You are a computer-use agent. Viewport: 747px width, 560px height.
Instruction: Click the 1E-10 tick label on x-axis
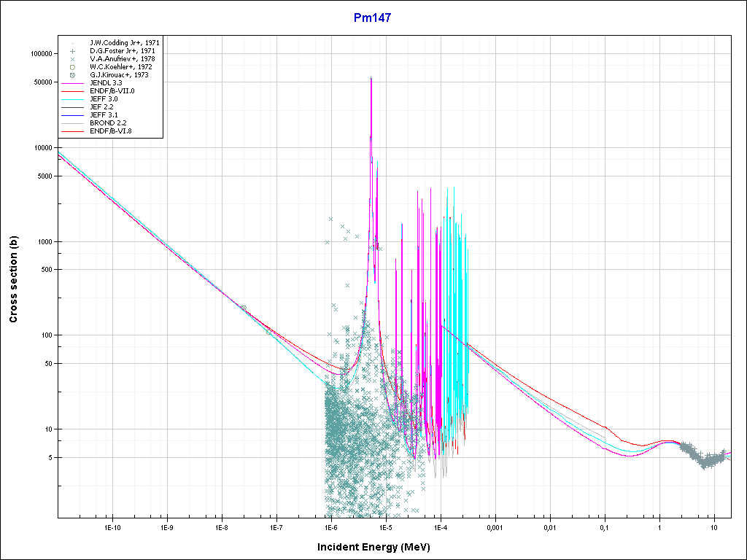pyautogui.click(x=112, y=527)
